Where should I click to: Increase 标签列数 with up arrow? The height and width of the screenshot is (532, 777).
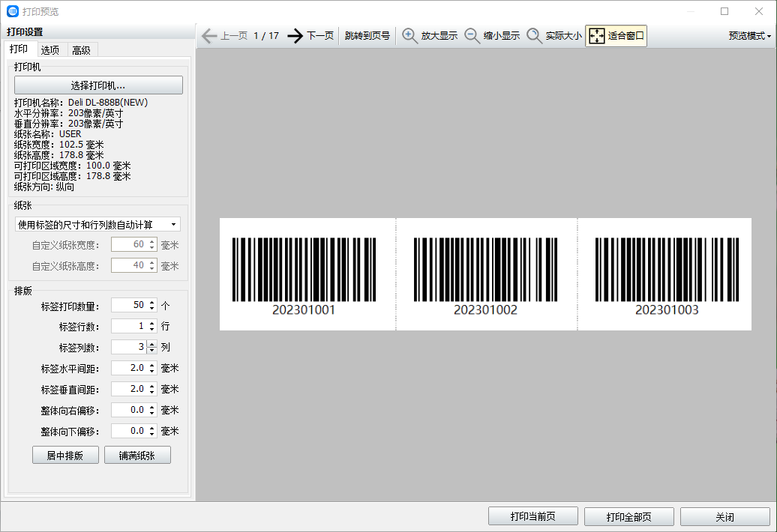(152, 344)
